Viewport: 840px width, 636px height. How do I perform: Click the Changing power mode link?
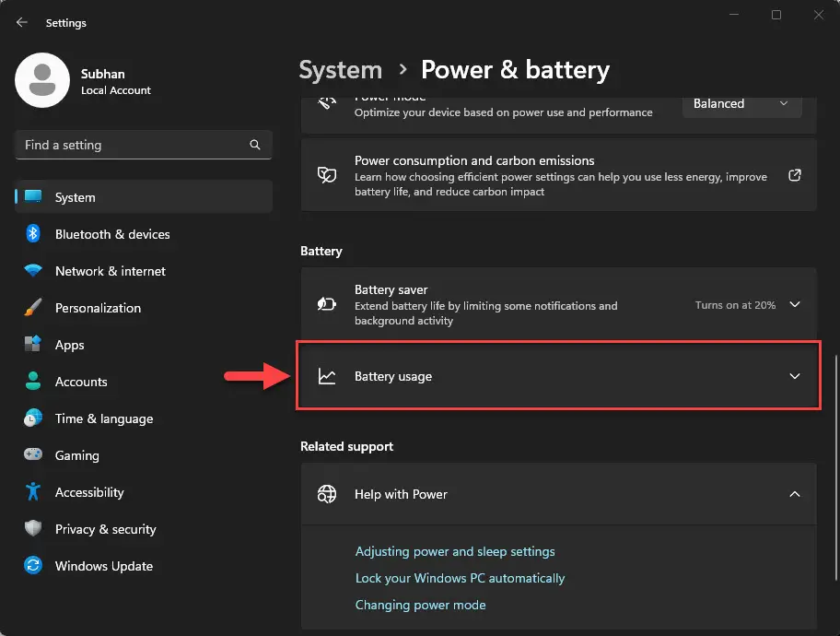click(420, 605)
